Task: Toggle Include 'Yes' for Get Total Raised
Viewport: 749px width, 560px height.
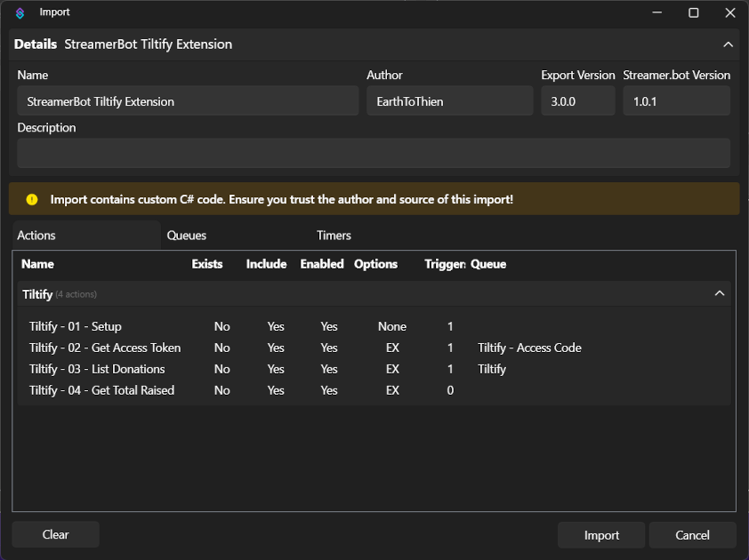Action: (x=276, y=390)
